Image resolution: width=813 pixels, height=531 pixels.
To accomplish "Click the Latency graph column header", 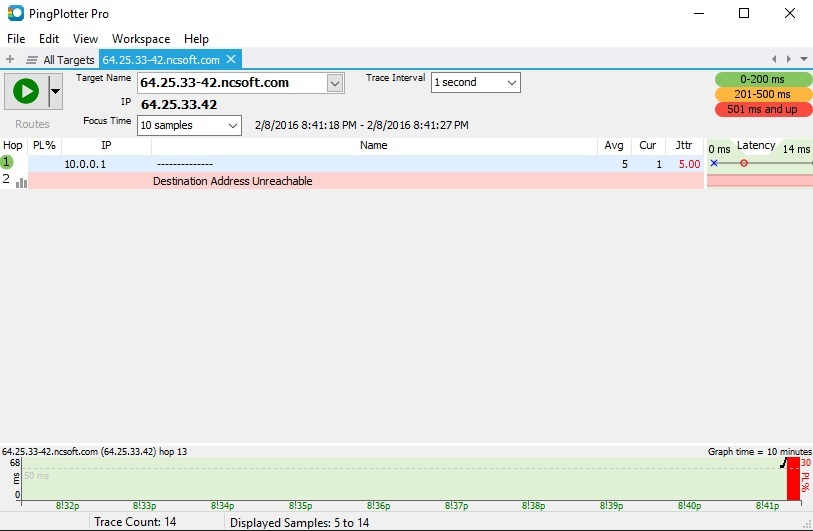I will point(756,146).
